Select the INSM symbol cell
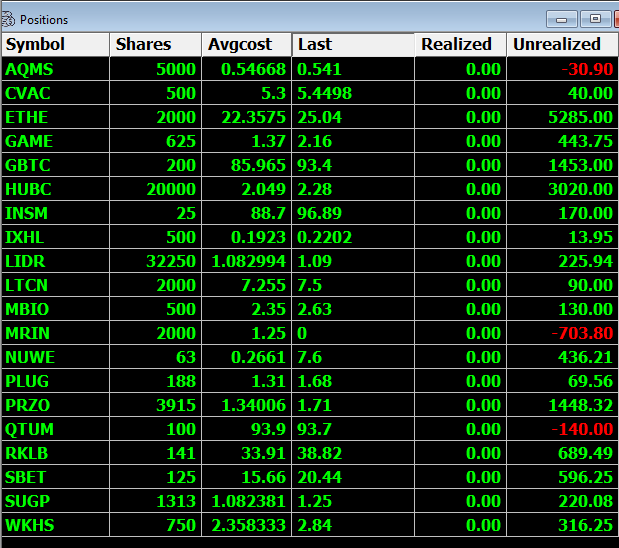The image size is (619, 548). pyautogui.click(x=56, y=213)
